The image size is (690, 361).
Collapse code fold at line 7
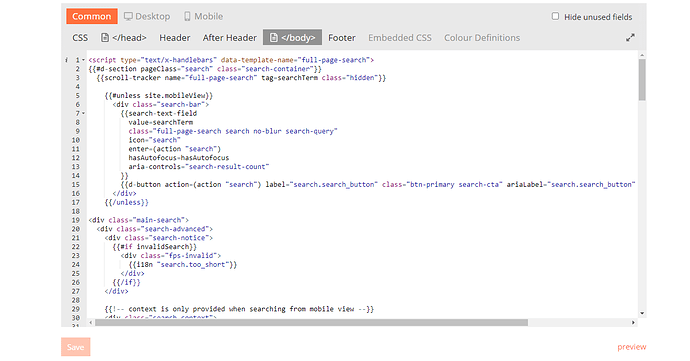(x=84, y=113)
